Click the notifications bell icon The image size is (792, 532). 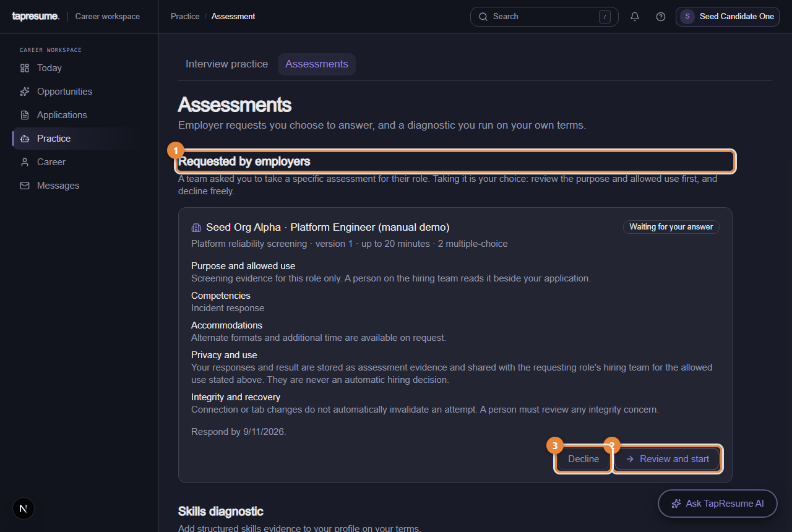635,17
